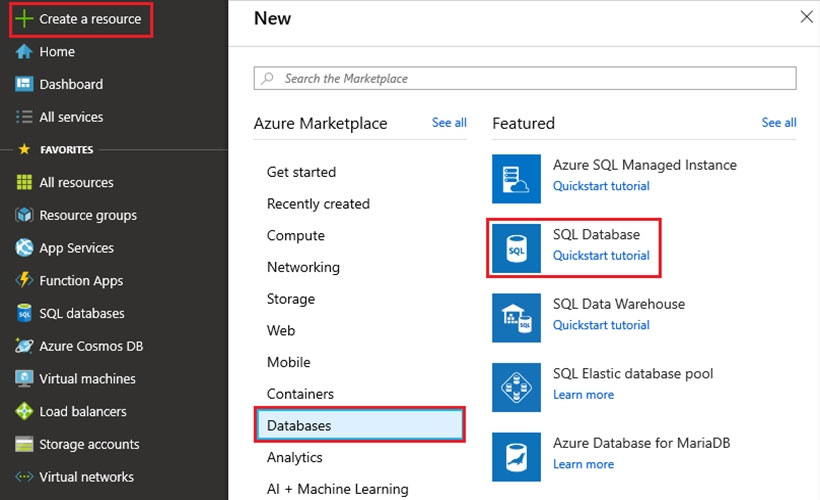This screenshot has width=820, height=500.
Task: Click the Resource groups cube icon
Action: click(x=24, y=215)
